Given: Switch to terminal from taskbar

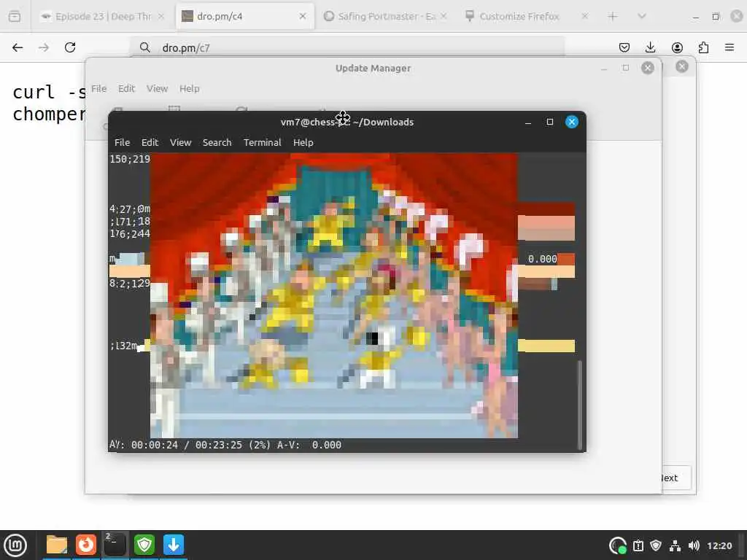Looking at the screenshot, I should (x=115, y=545).
